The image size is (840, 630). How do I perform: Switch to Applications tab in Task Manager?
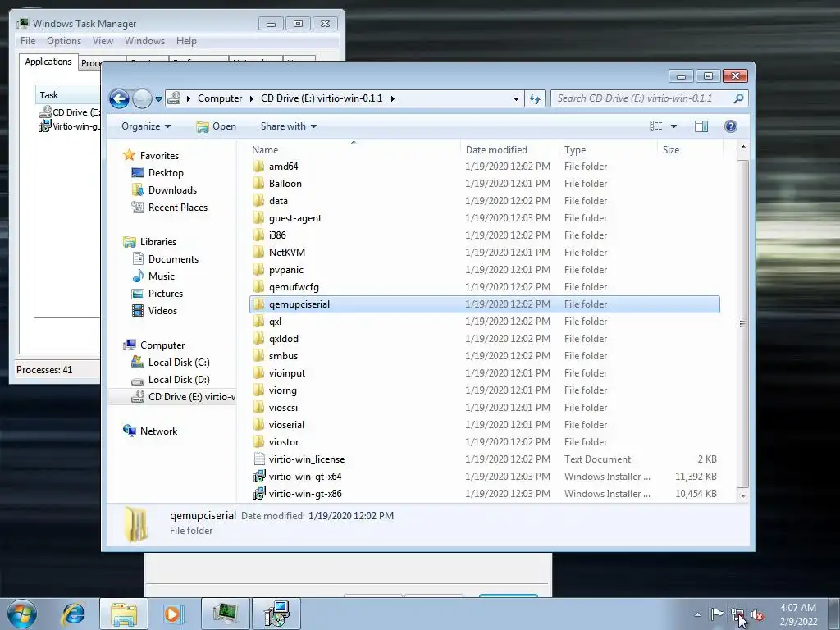point(48,62)
